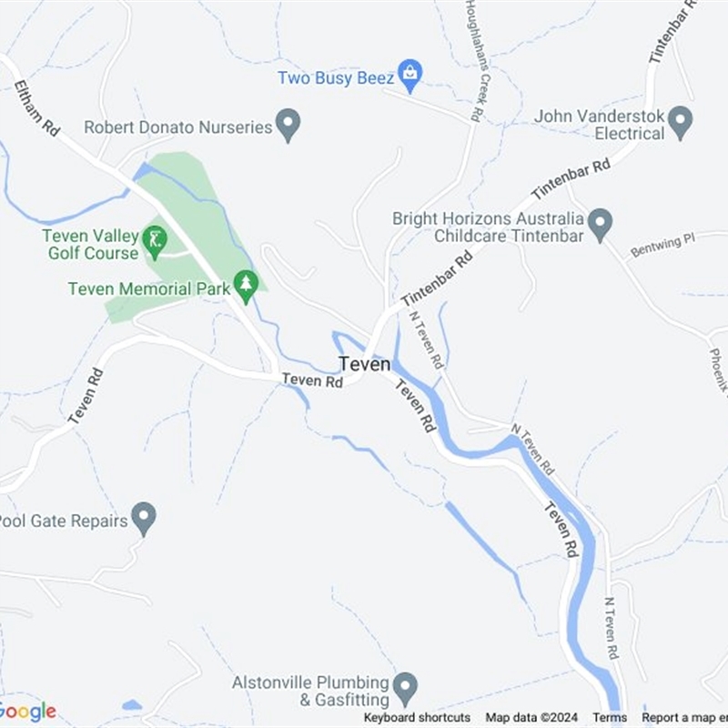Click Report a map error link
728x728 pixels.
coord(685,717)
